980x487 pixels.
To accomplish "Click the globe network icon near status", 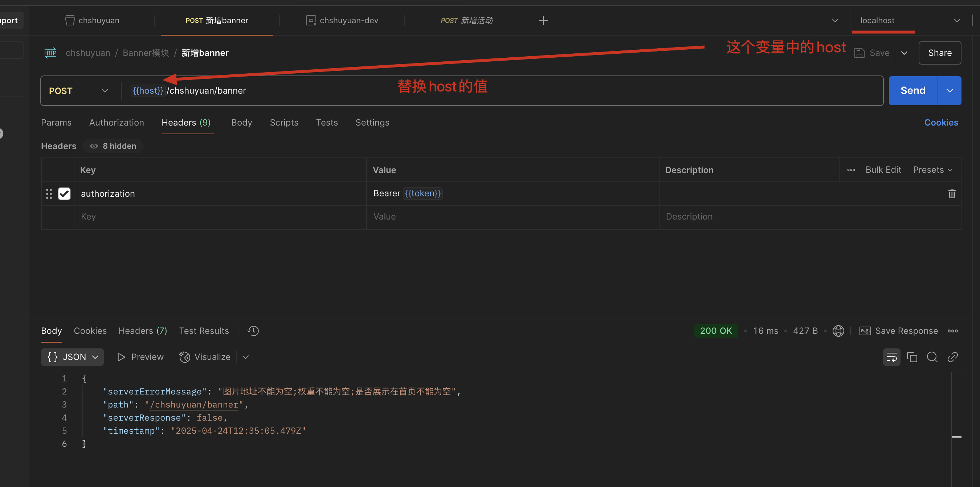I will coord(838,331).
